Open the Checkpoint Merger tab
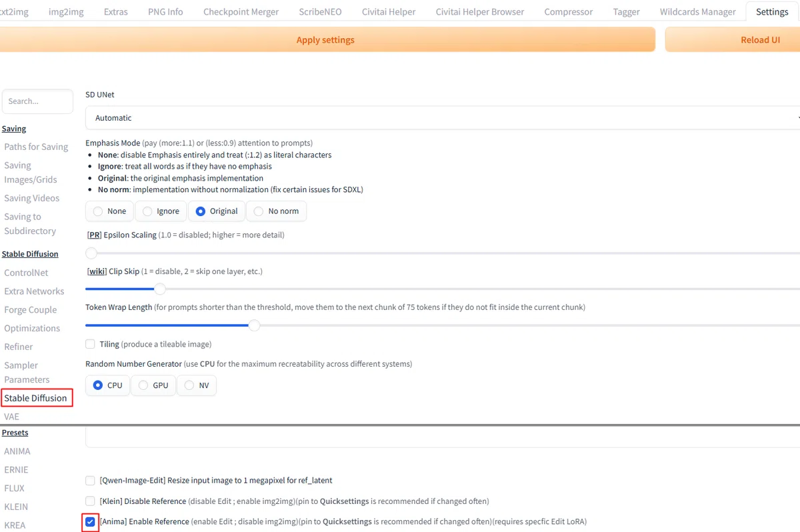 click(x=241, y=11)
